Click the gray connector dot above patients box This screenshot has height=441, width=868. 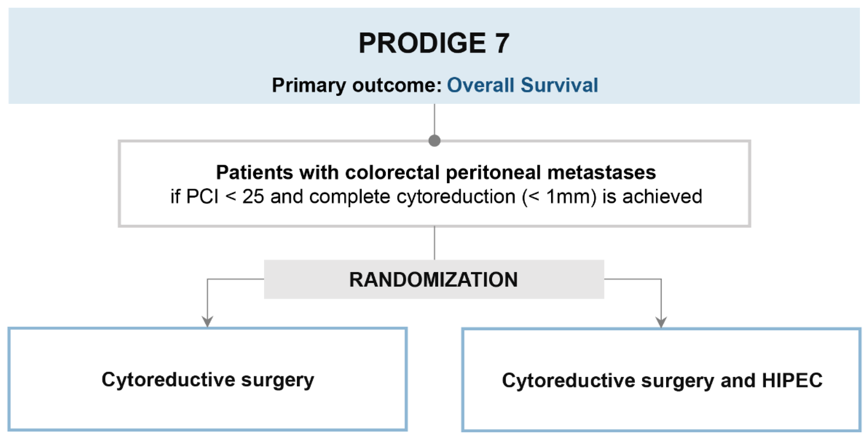tap(434, 140)
